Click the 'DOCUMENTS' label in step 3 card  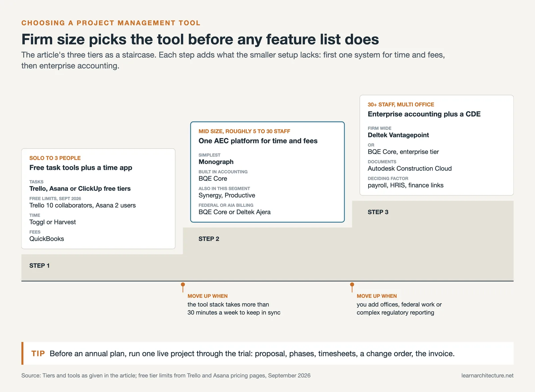[382, 162]
